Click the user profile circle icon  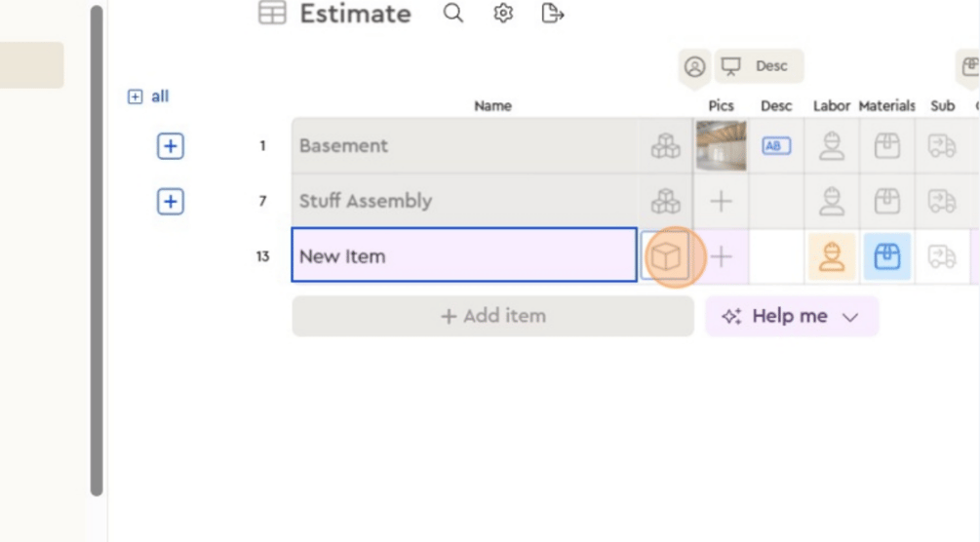click(694, 66)
